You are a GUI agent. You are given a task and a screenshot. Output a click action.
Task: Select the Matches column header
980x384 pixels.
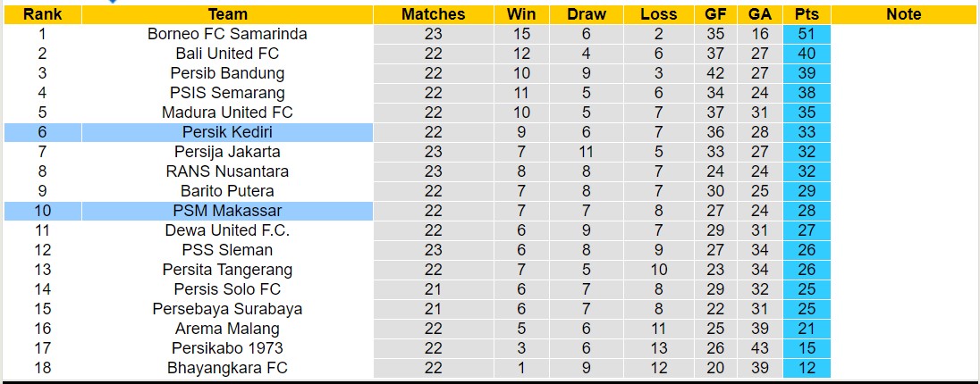[x=433, y=14]
